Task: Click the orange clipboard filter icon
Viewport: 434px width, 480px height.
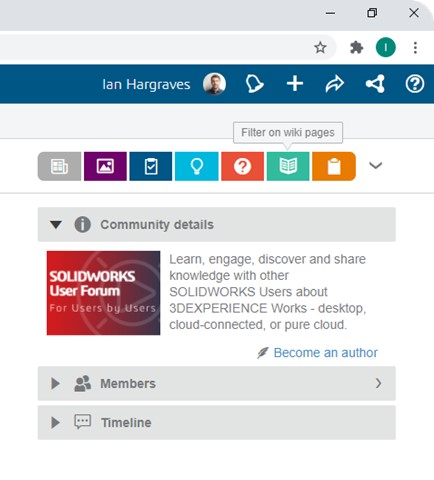Action: [334, 166]
